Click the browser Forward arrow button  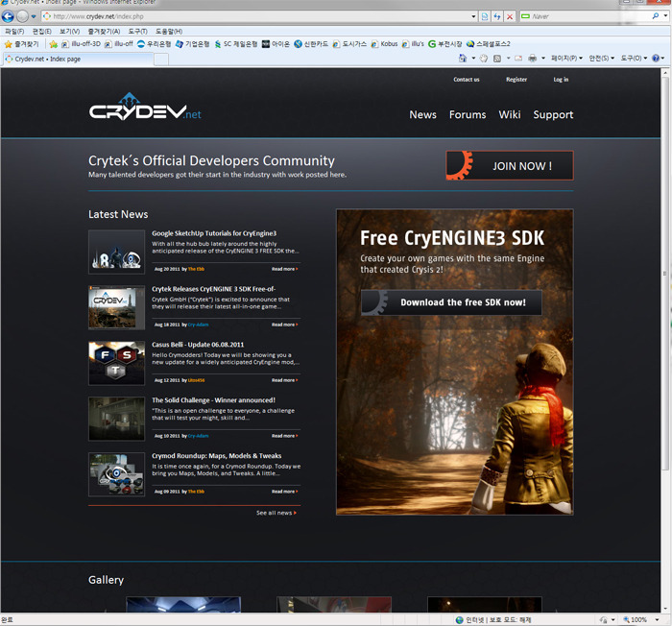(x=22, y=16)
